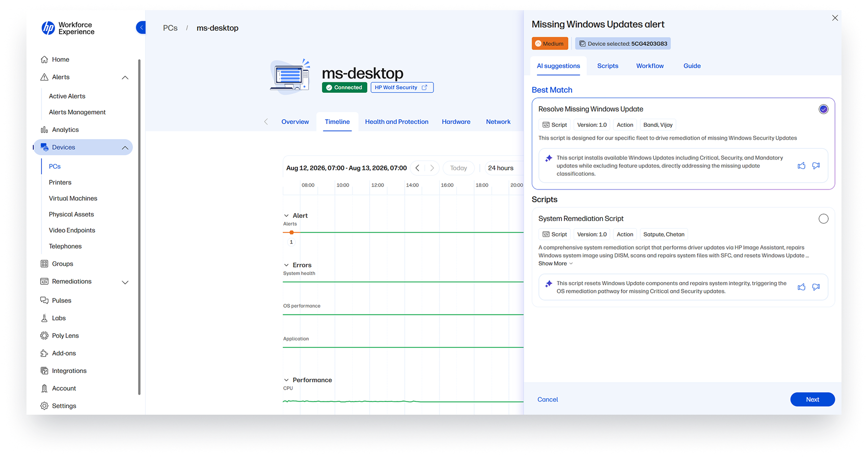Click the Account building icon

(x=44, y=389)
